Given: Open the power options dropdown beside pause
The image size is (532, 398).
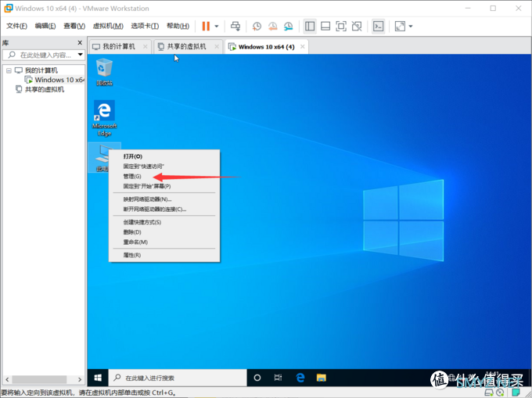Looking at the screenshot, I should [217, 26].
